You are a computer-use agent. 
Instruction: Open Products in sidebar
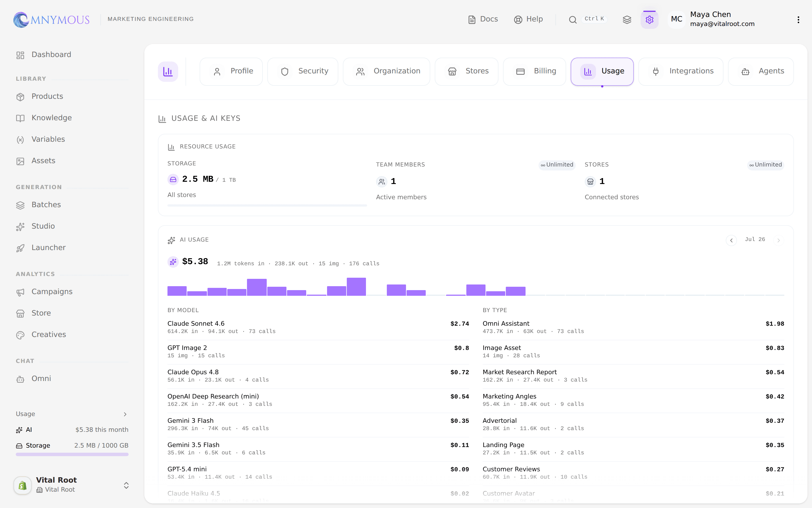[x=72, y=97]
